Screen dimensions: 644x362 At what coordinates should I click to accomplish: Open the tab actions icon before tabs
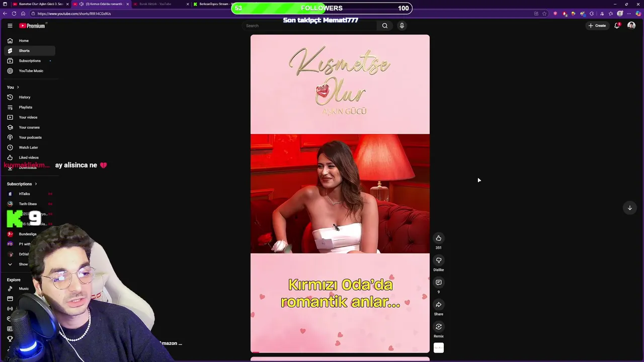click(5, 4)
